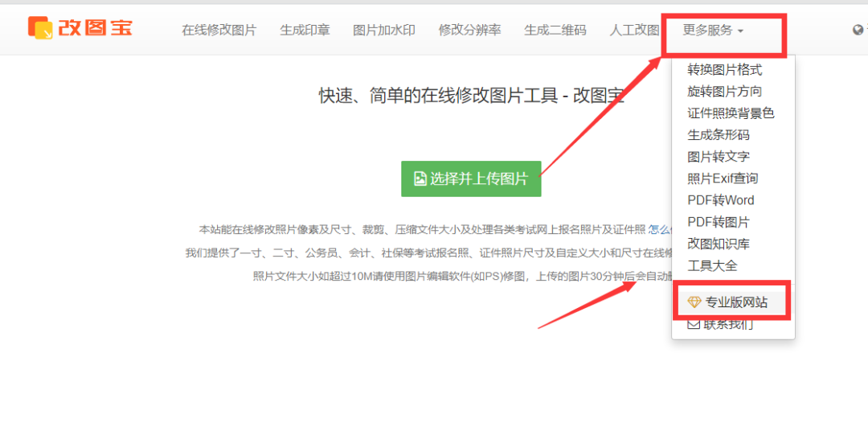Open 照片Exif查询 from the menu

723,179
